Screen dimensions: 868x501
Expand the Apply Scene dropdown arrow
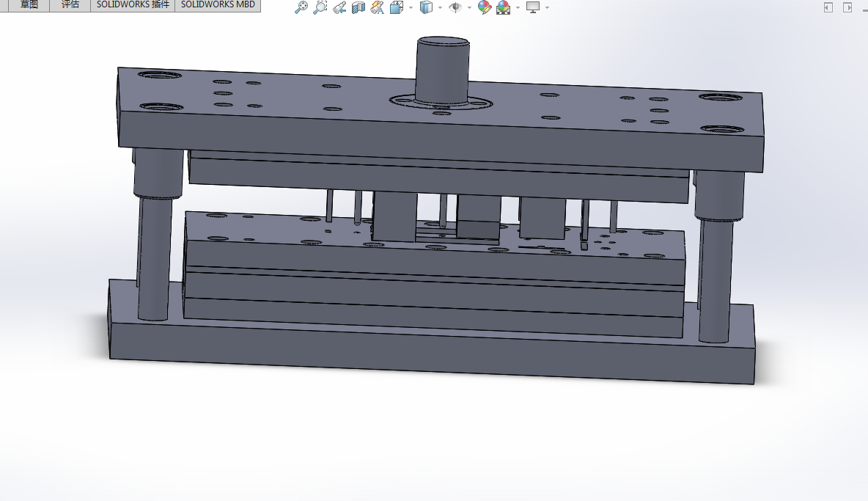point(518,8)
